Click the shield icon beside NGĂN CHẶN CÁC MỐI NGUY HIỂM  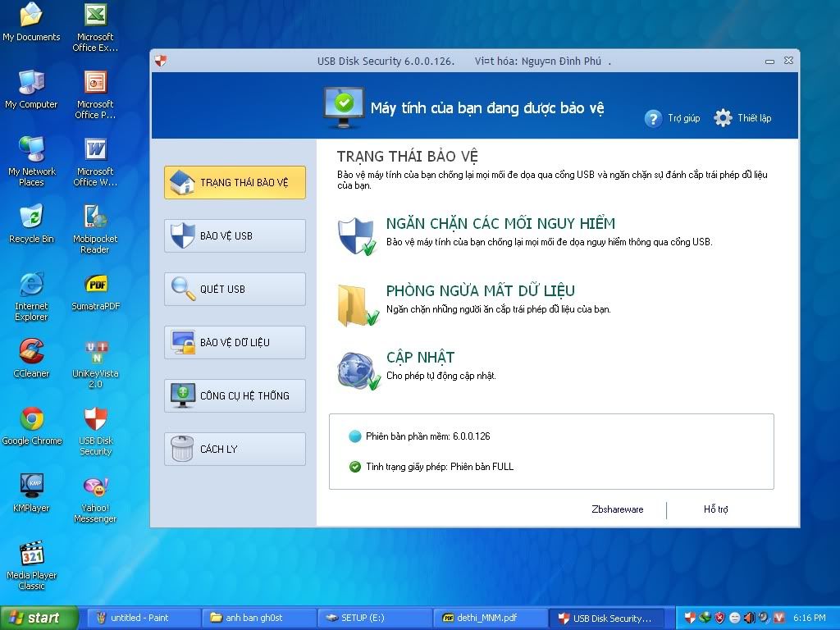coord(356,236)
